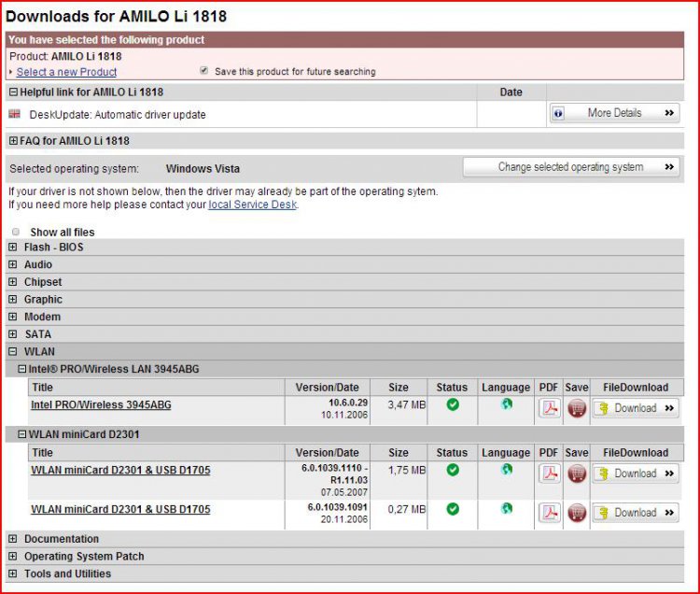Collapse the WLAN section
This screenshot has width=700, height=594.
pos(13,351)
